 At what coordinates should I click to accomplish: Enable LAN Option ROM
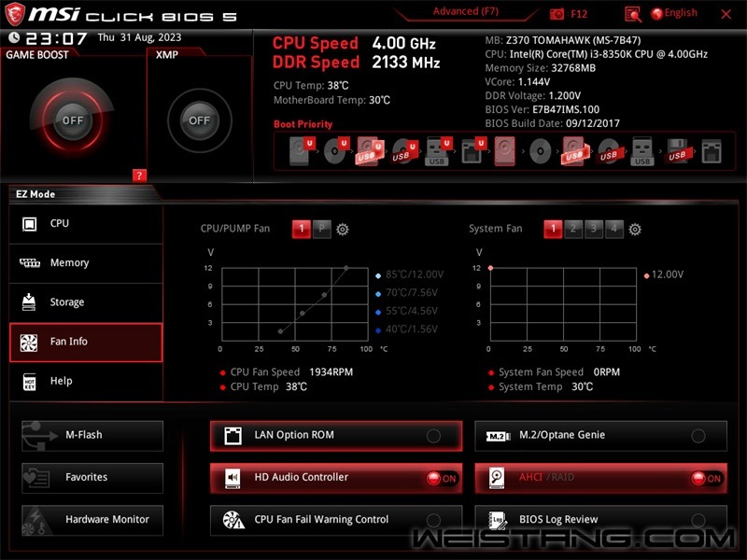[x=336, y=435]
